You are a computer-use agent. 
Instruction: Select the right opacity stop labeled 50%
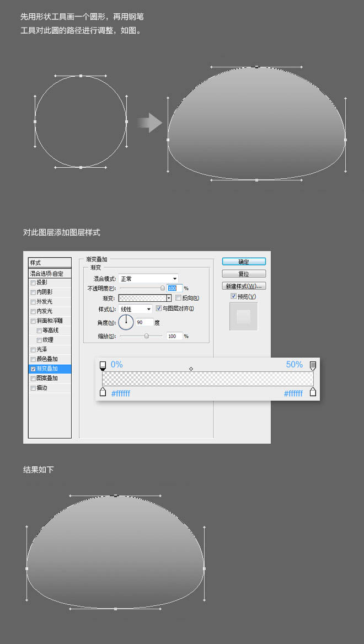pyautogui.click(x=313, y=365)
